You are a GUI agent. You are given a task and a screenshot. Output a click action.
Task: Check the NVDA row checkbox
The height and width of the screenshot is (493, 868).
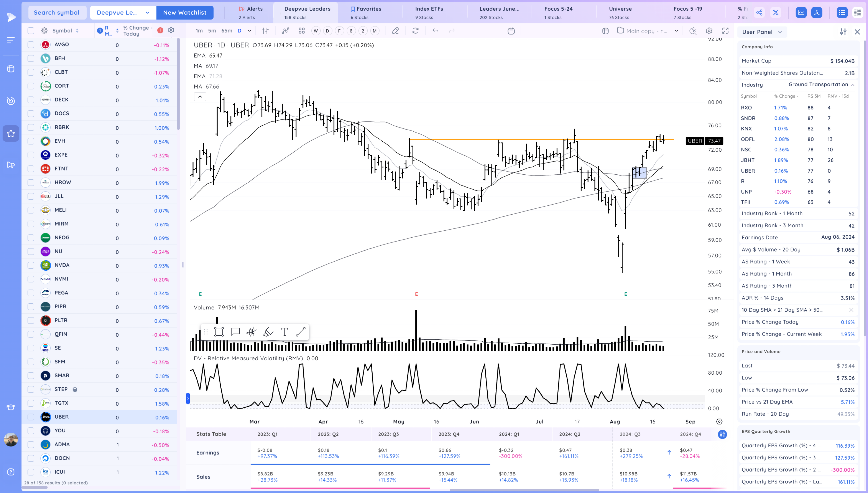tap(31, 265)
